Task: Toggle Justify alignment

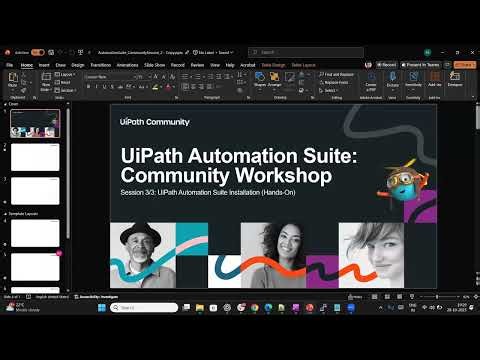Action: click(210, 87)
